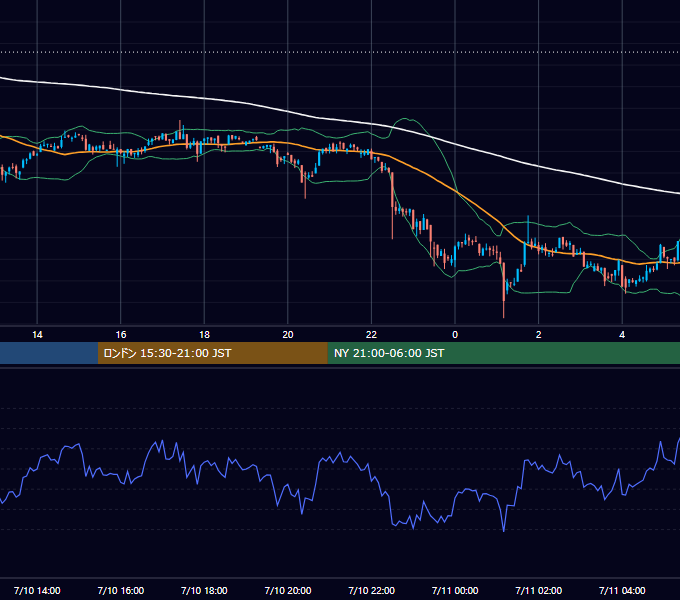Select the London 15:30-21:00 JST session bar

tap(212, 353)
